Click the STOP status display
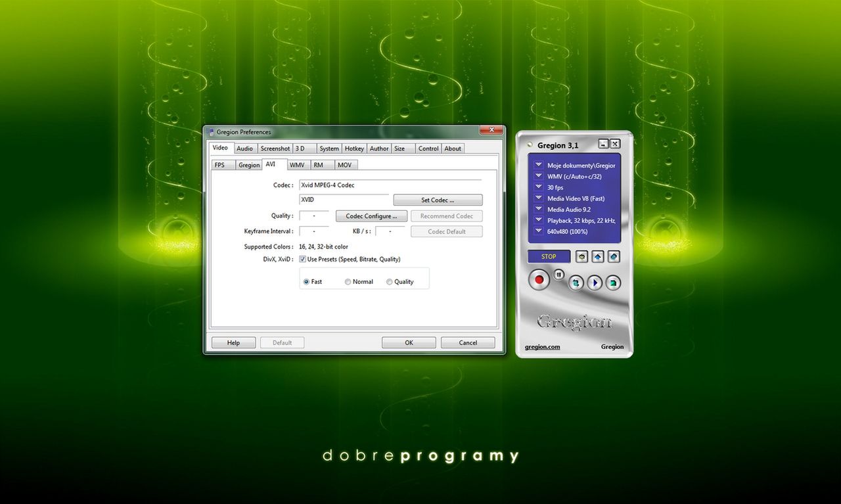Image resolution: width=841 pixels, height=504 pixels. (x=549, y=256)
